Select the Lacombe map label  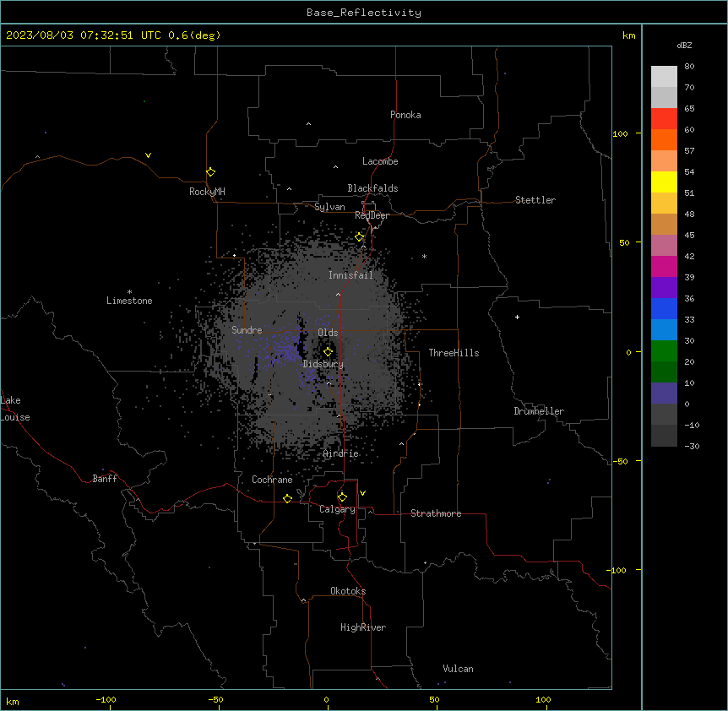pos(380,161)
